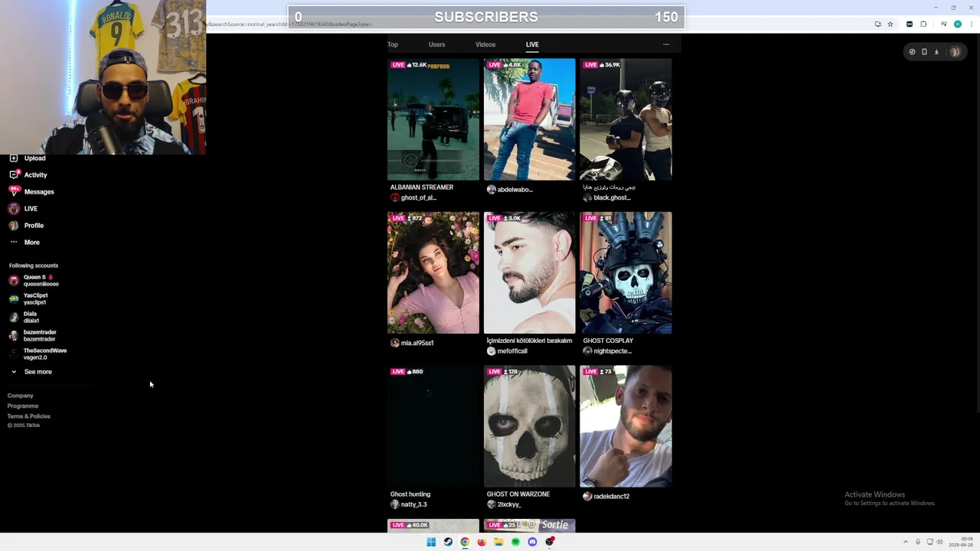This screenshot has width=980, height=551.
Task: Click the download desktop app icon
Action: click(x=936, y=52)
